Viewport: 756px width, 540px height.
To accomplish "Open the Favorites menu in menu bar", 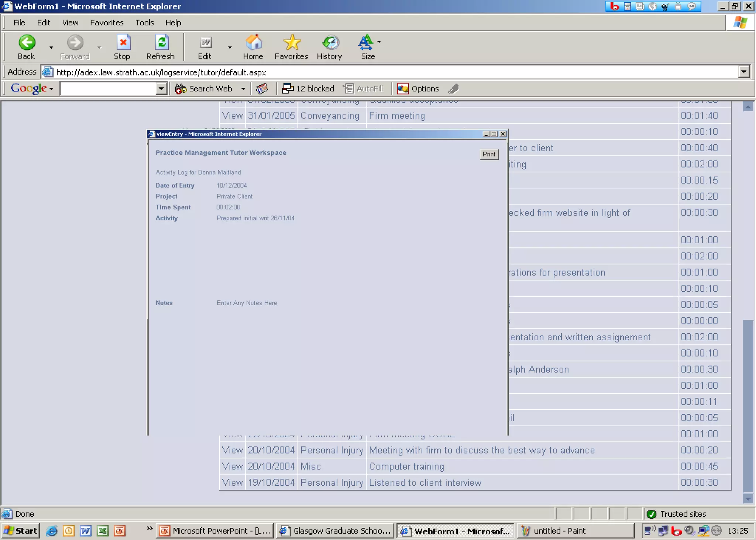I will [x=106, y=23].
